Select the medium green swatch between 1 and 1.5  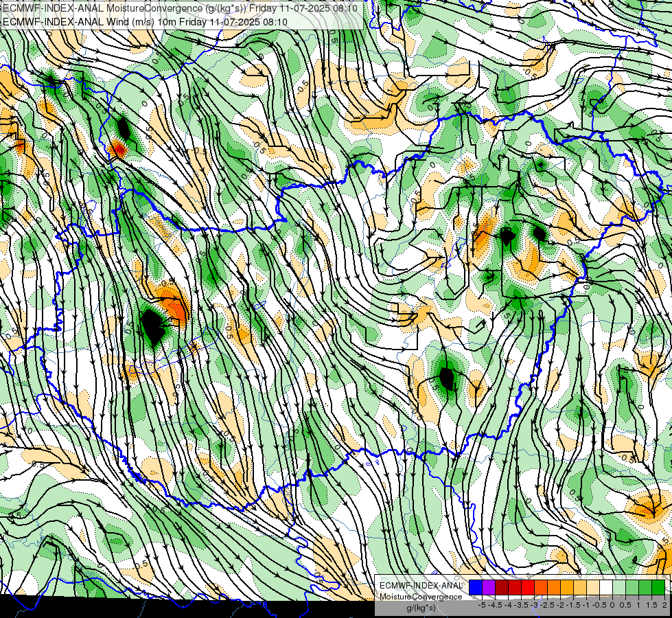[x=645, y=588]
